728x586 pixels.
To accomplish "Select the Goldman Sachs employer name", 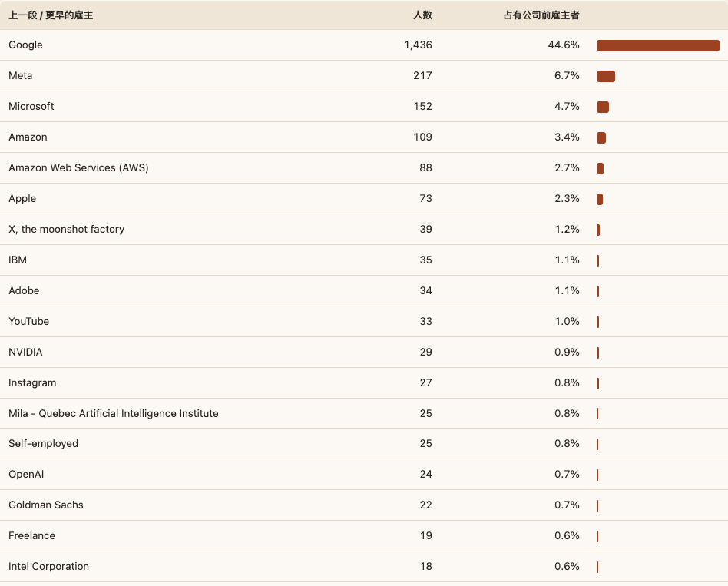I will coord(46,505).
